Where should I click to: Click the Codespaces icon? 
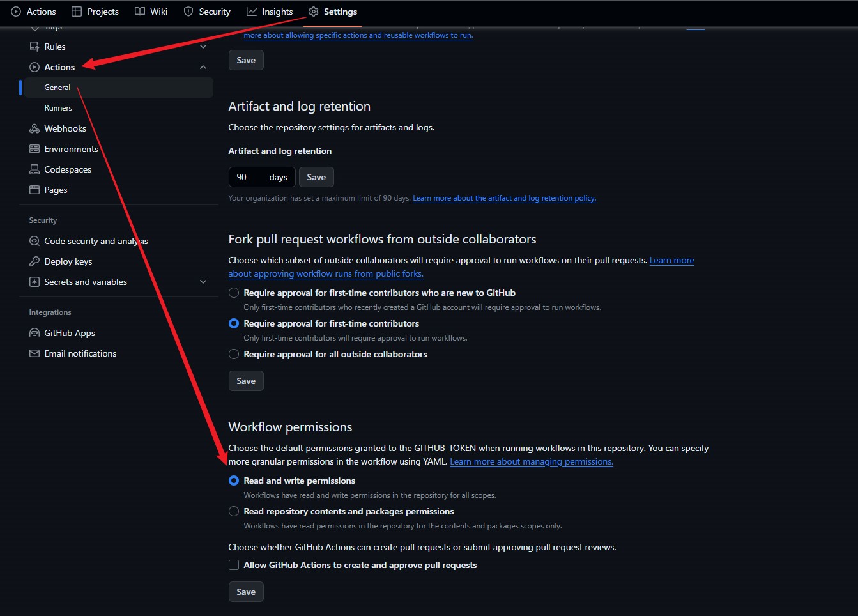(34, 169)
